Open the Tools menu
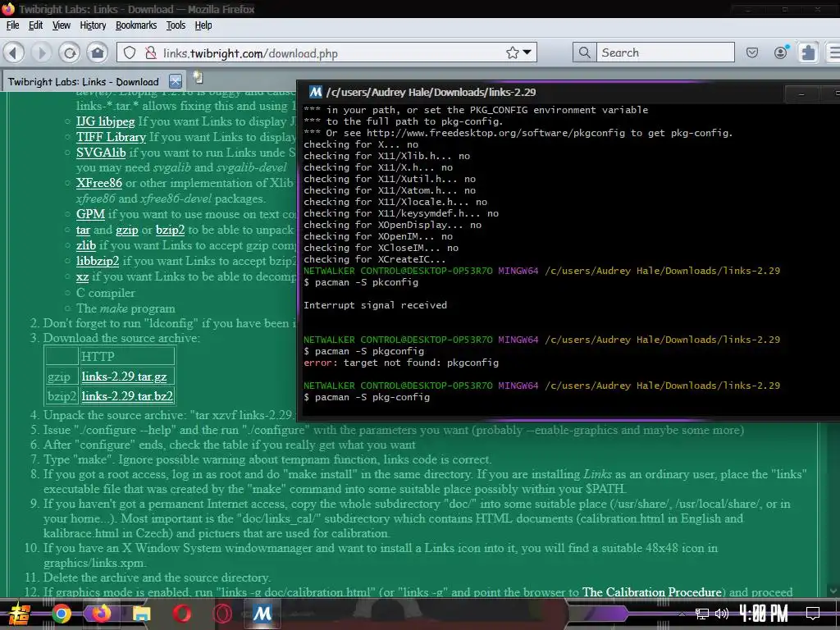Screen dimensions: 840x630 176,25
